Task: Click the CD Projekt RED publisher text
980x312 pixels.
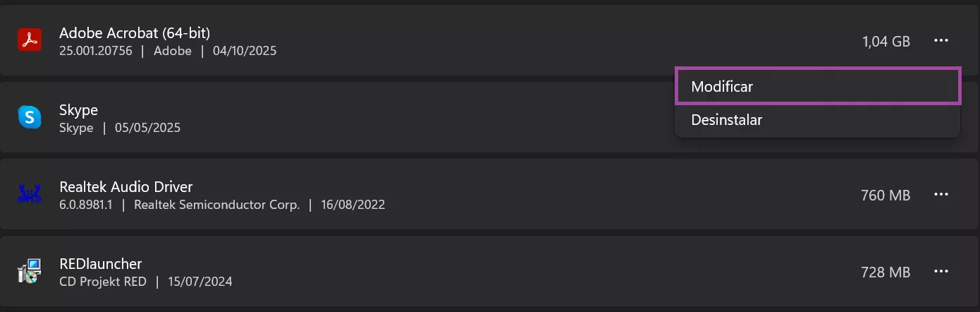Action: pos(103,282)
